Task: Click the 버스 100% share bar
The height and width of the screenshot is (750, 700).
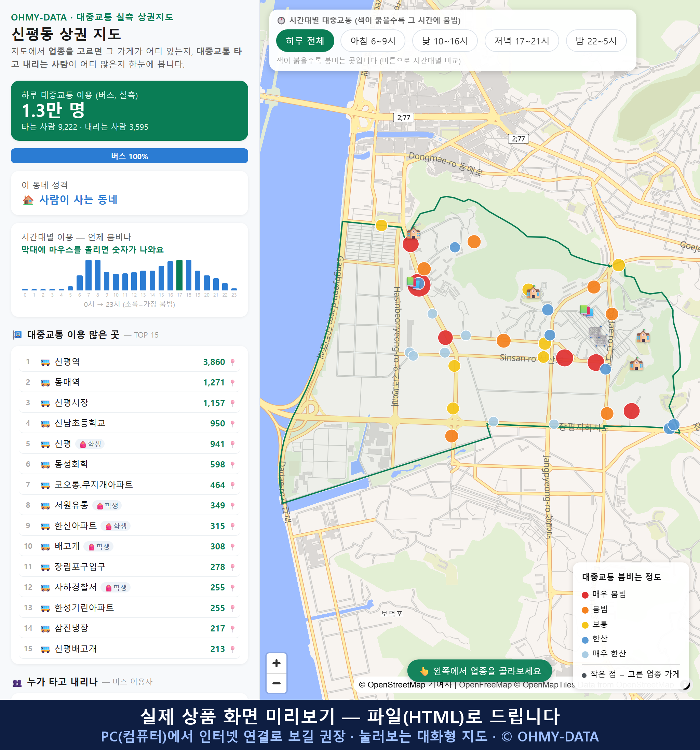Action: 130,156
